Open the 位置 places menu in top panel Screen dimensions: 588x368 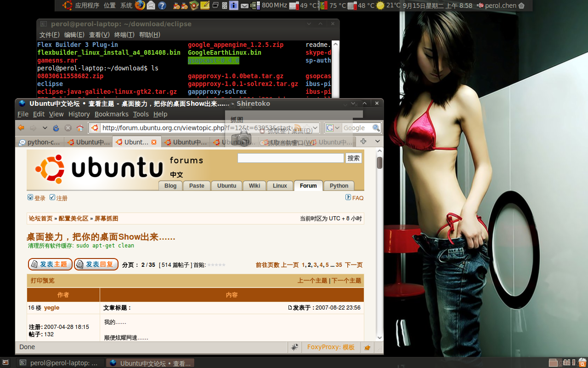click(x=110, y=6)
